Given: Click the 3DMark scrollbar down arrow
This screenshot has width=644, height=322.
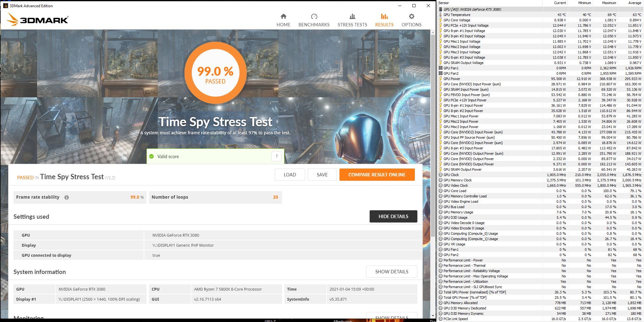Looking at the screenshot, I should click(x=433, y=315).
